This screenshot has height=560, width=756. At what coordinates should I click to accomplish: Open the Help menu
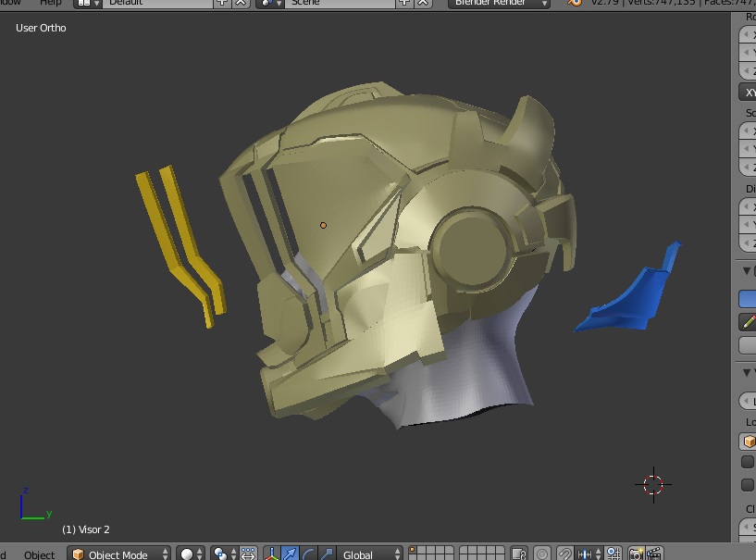(51, 3)
